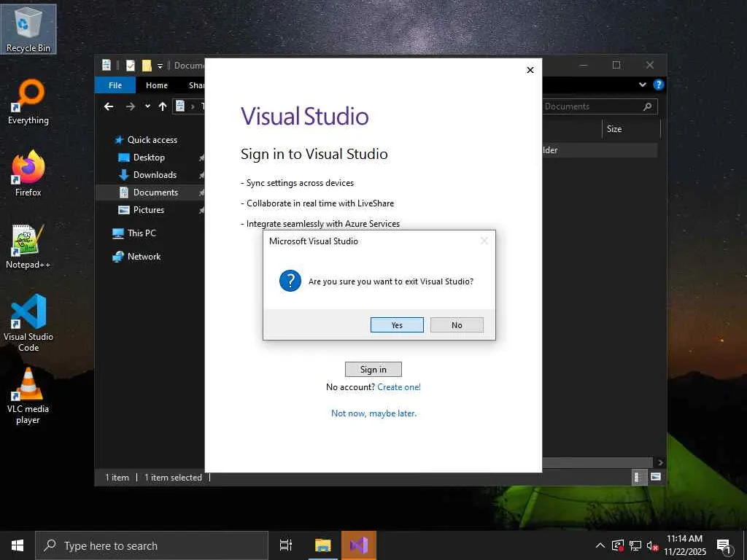Minimize the File Explorer window
This screenshot has width=747, height=560.
click(x=584, y=65)
